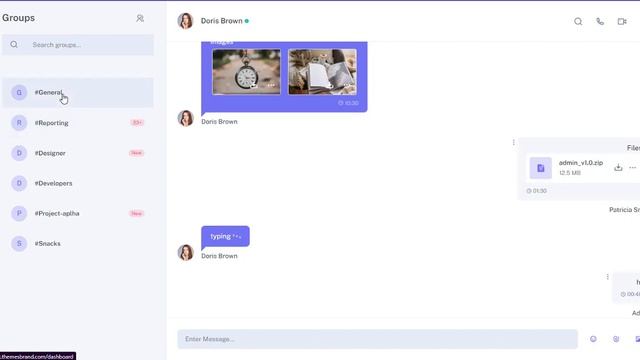Click Doris Brown avatar below images message
The width and height of the screenshot is (640, 360).
(x=185, y=118)
